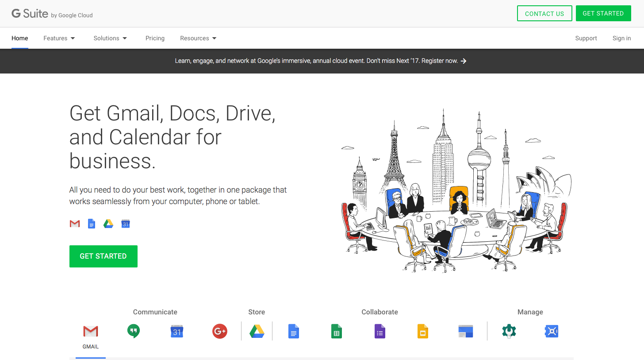644x360 pixels.
Task: Click the arrow after Register now
Action: point(464,61)
